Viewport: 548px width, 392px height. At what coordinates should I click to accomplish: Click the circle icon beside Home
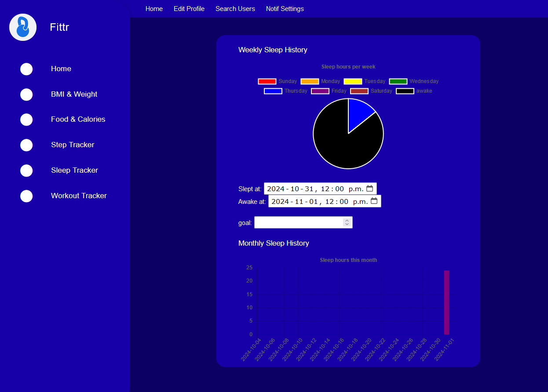(x=26, y=69)
